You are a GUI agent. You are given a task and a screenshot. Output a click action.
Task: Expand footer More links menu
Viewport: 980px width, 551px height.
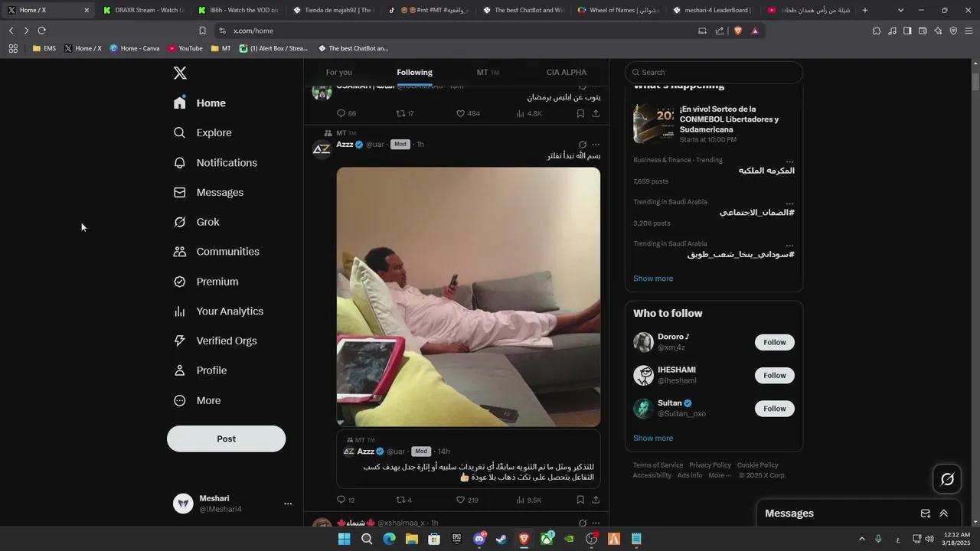[719, 475]
